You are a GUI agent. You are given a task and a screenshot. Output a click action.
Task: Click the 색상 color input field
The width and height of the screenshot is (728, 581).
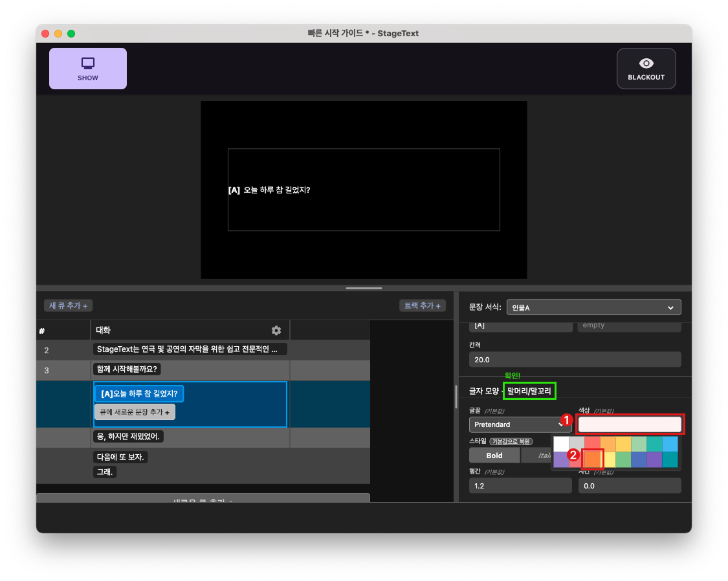coord(629,424)
